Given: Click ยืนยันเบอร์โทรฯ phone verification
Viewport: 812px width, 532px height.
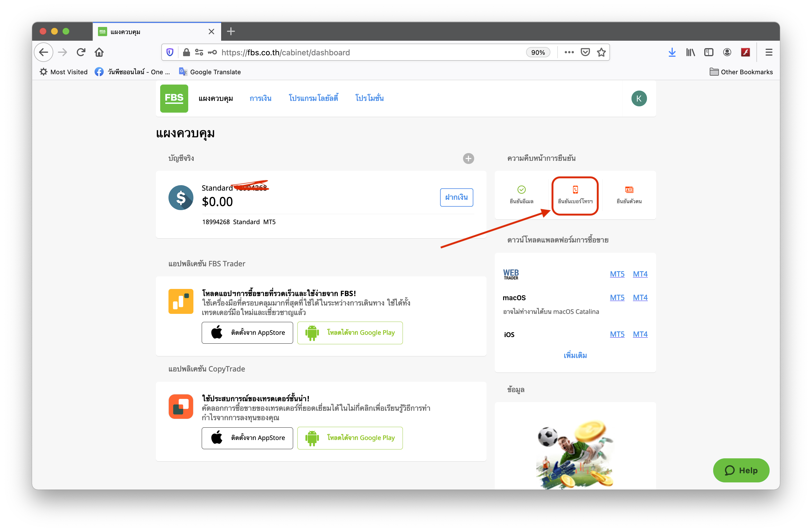Looking at the screenshot, I should pos(575,195).
